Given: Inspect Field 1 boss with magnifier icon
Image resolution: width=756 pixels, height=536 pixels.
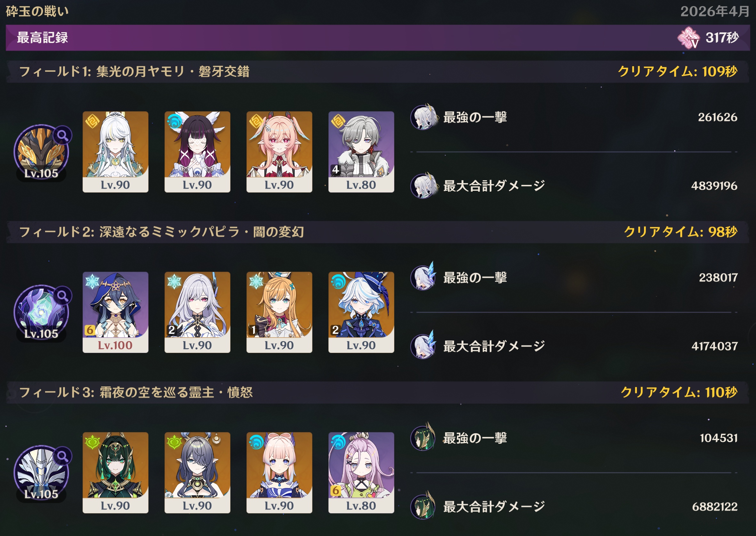Looking at the screenshot, I should (x=41, y=152).
